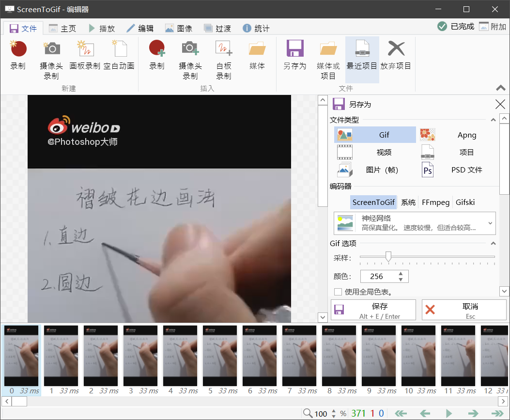The image size is (510, 420).
Task: Collapse the ribbon with chevron
Action: (501, 88)
